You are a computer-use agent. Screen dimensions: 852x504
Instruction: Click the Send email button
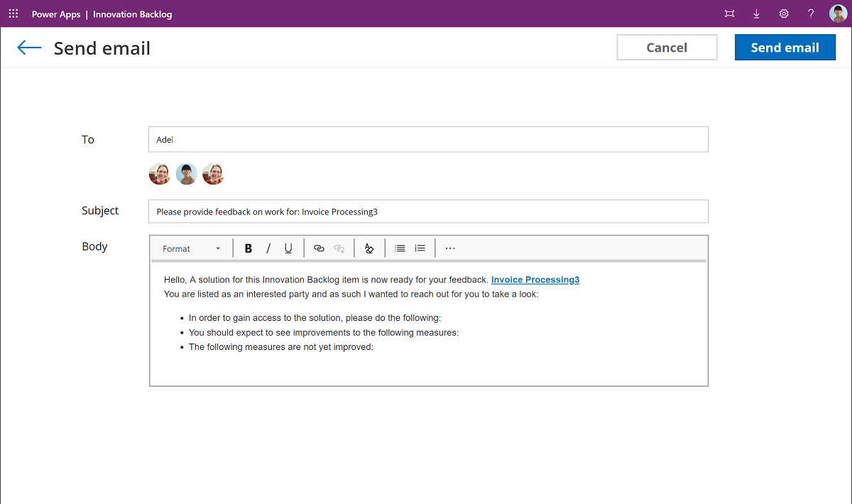click(x=785, y=48)
